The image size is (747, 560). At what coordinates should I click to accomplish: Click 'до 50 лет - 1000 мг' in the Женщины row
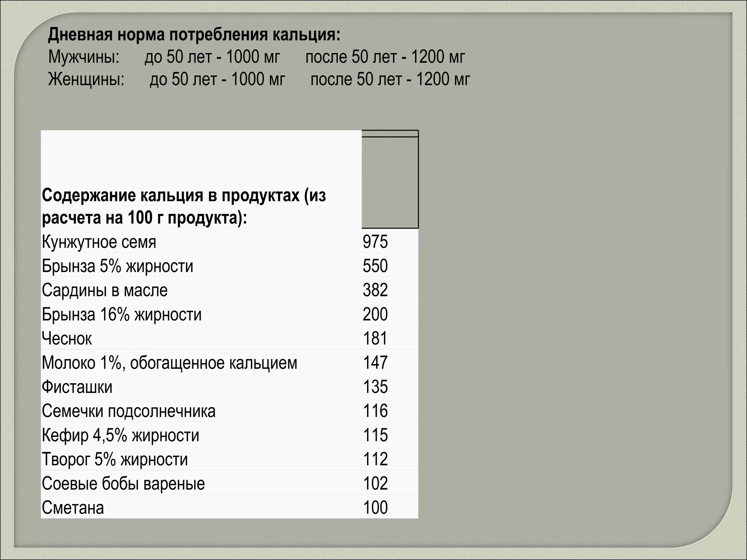point(217,79)
